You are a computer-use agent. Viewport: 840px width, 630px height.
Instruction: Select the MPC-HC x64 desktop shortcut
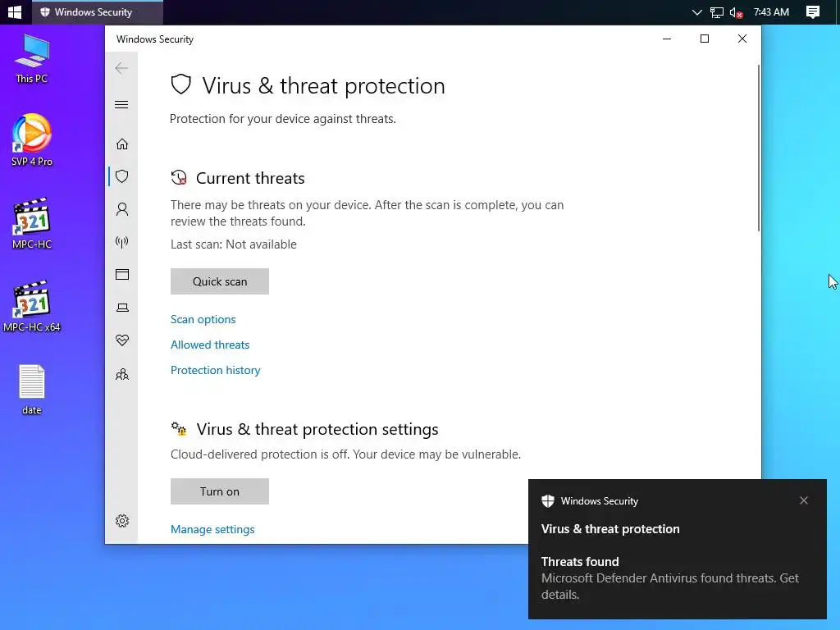pos(32,307)
